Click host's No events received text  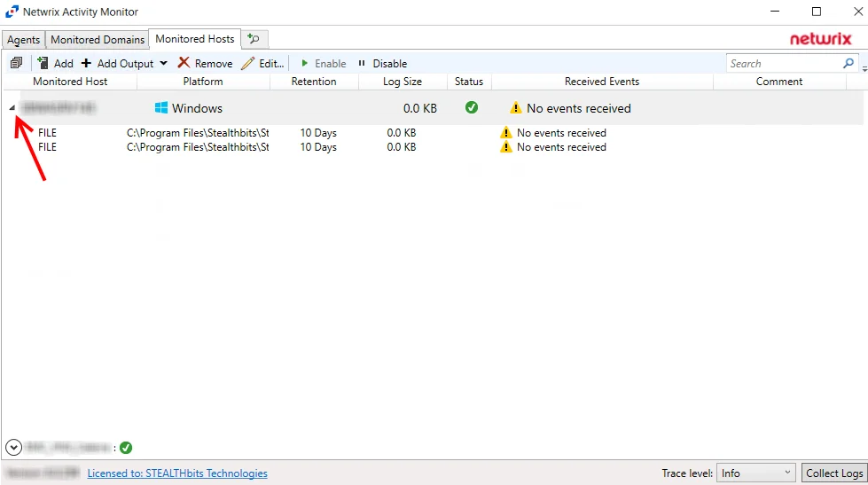(x=578, y=108)
